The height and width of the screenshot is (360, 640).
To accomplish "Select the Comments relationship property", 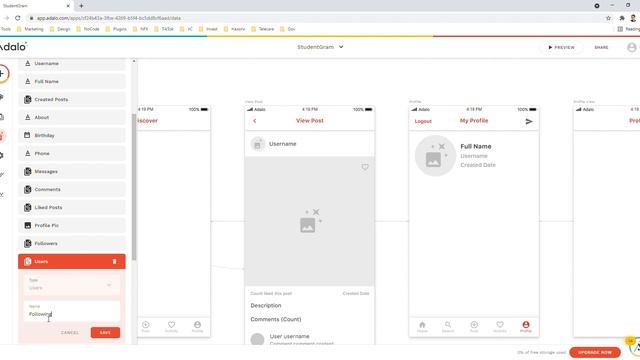I will coord(72,189).
